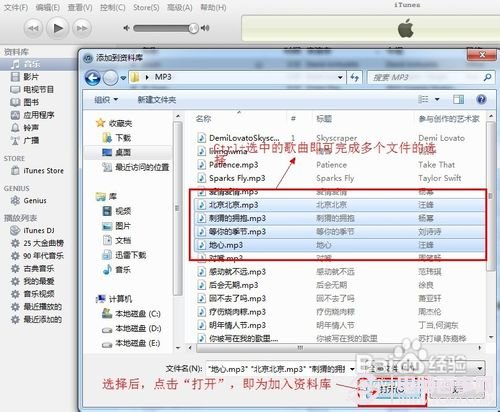Click the refresh button by address bar
Viewport: 500px width, 412px height.
pyautogui.click(x=355, y=78)
